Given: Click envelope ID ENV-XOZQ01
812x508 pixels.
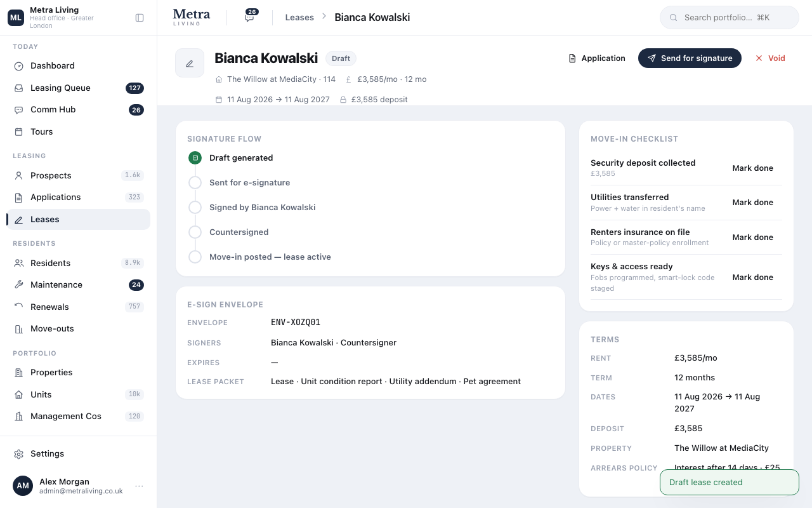Looking at the screenshot, I should (296, 323).
